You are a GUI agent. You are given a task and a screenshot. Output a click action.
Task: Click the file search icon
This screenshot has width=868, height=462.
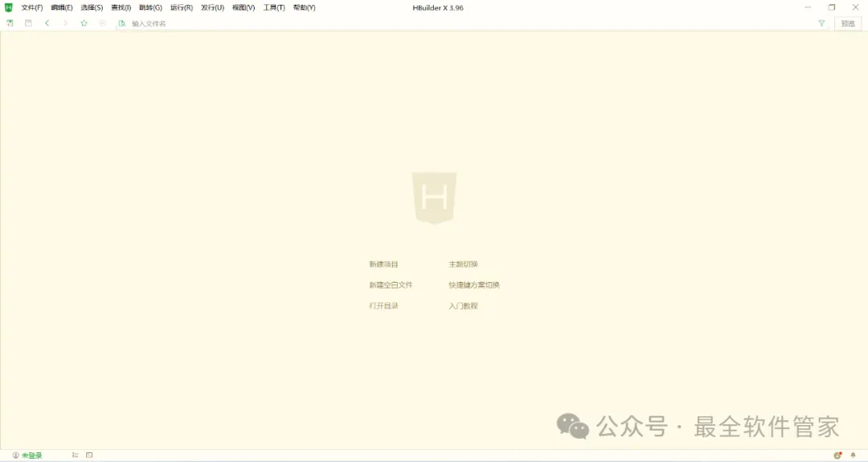click(122, 23)
